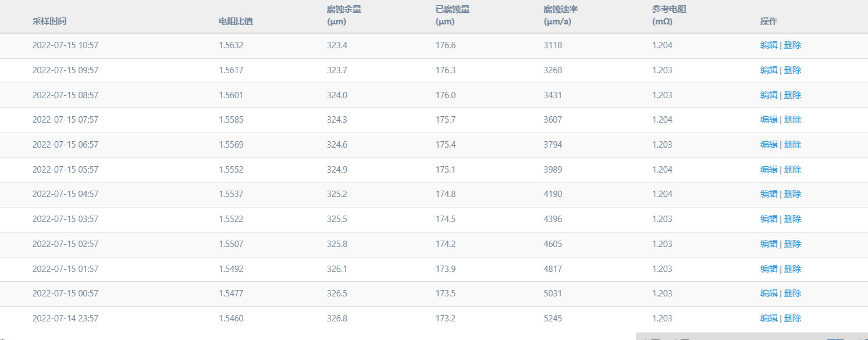This screenshot has width=868, height=340.
Task: Delete the 2022-07-15 08:57 sample record
Action: (792, 95)
